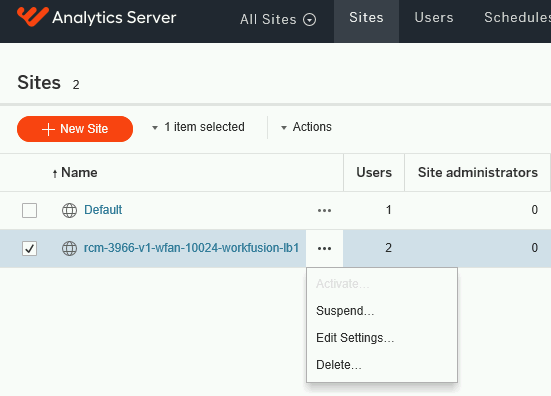The width and height of the screenshot is (551, 396).
Task: Sort by the Name column header
Action: [79, 173]
